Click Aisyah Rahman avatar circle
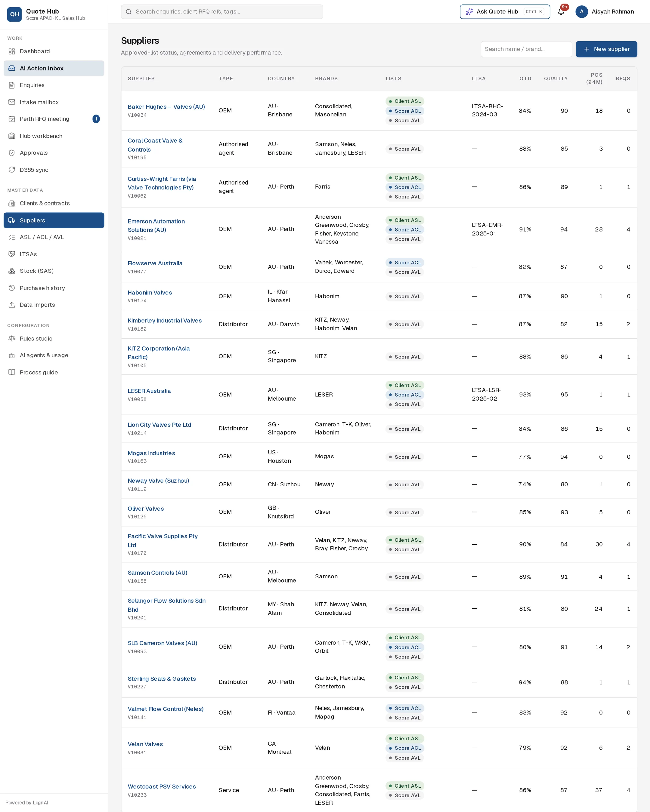 (x=581, y=12)
